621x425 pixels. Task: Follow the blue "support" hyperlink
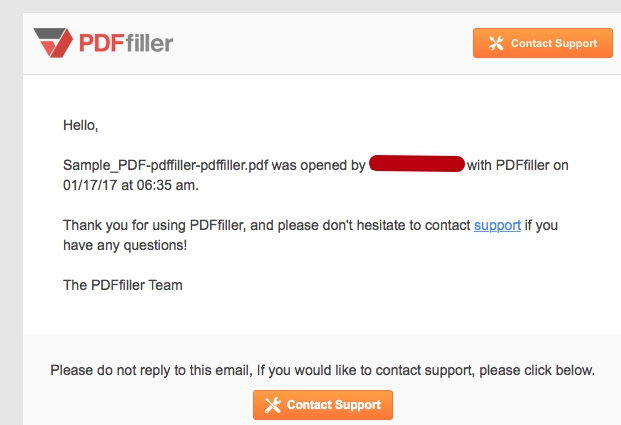pyautogui.click(x=497, y=225)
